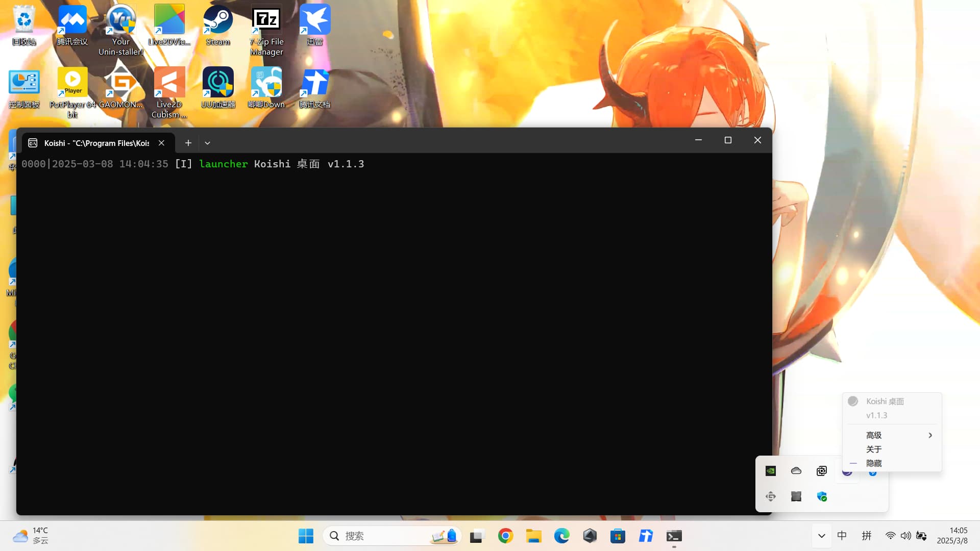Switch to the Koishi terminal tab
980x551 pixels.
96,143
